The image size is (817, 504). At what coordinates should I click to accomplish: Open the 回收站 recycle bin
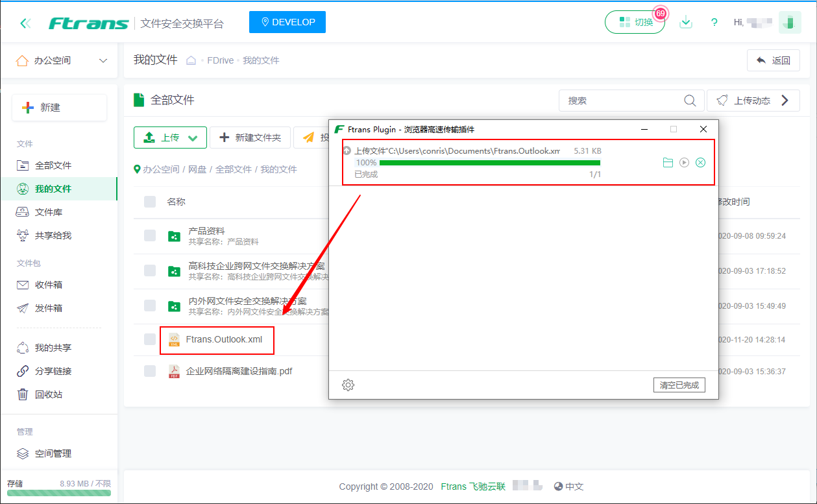pos(59,394)
